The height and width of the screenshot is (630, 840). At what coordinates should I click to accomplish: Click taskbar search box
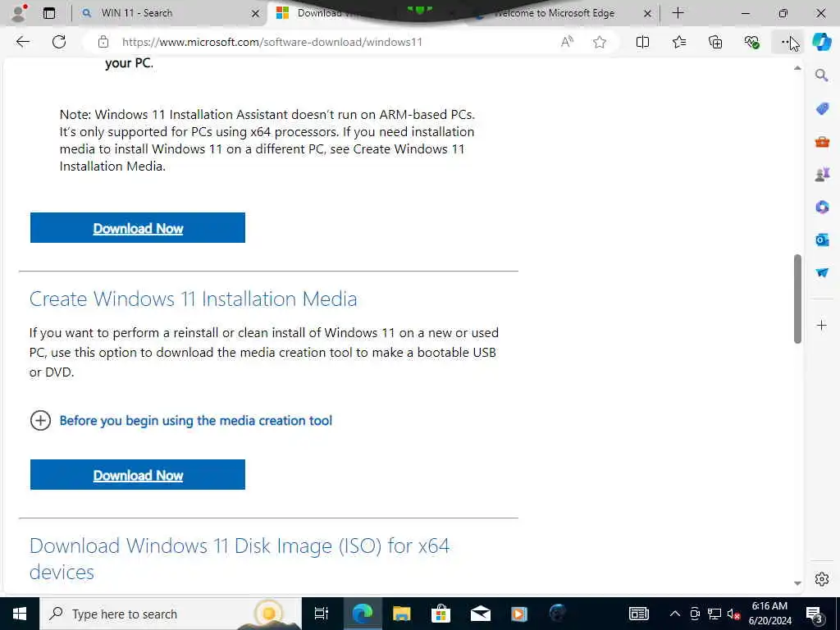click(x=171, y=614)
